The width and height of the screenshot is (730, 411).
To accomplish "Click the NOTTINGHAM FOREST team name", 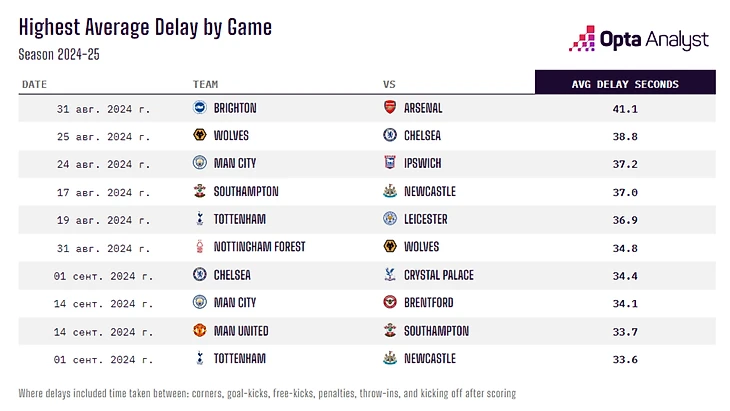I will tap(259, 246).
